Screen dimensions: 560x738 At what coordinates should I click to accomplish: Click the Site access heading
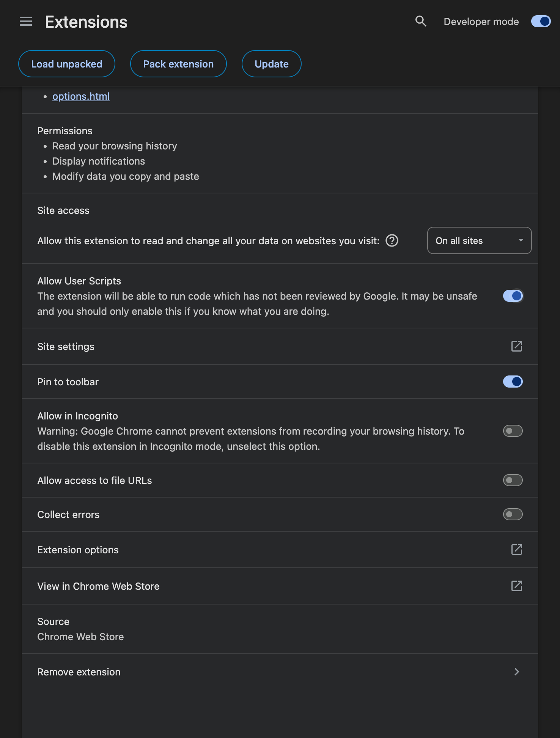pos(63,210)
